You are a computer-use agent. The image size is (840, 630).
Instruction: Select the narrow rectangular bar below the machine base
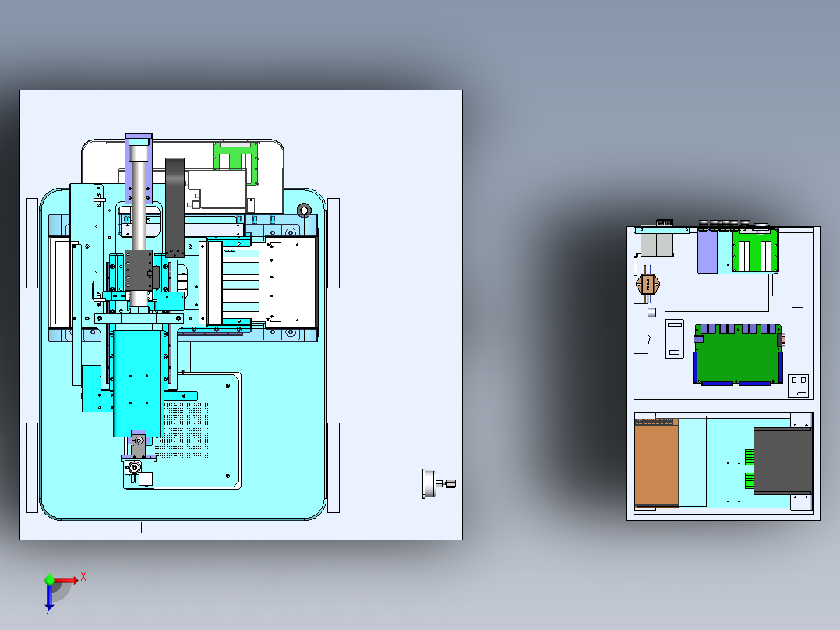pos(186,527)
